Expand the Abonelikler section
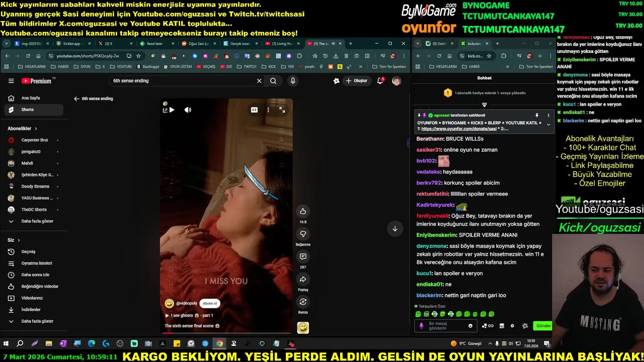The width and height of the screenshot is (644, 362). [x=23, y=129]
